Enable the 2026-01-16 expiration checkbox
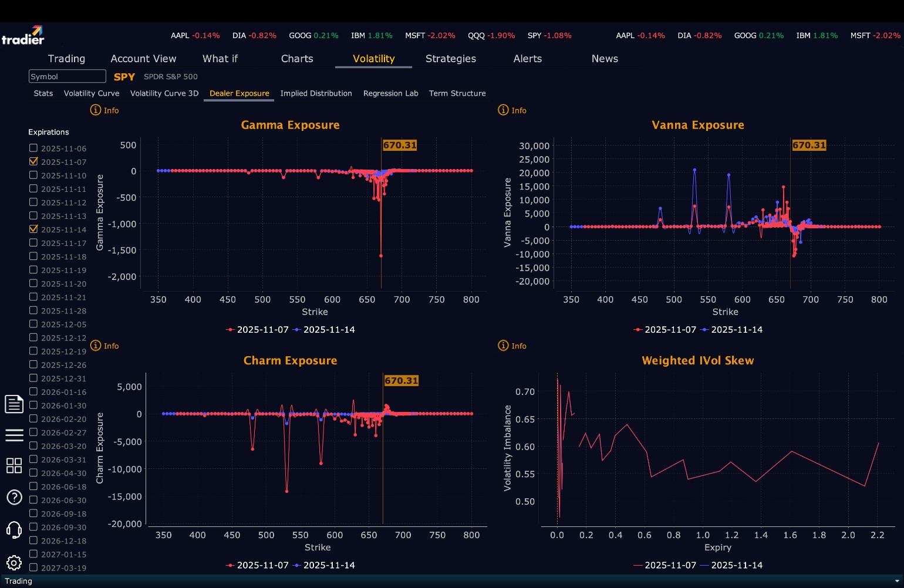Viewport: 904px width, 588px height. pos(33,391)
